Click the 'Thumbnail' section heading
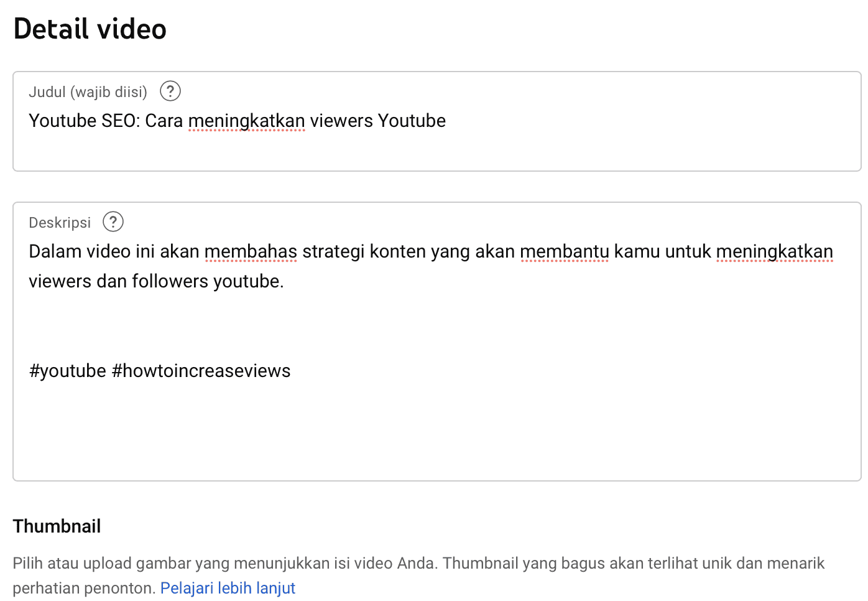Viewport: 868px width, 601px height. 57,526
